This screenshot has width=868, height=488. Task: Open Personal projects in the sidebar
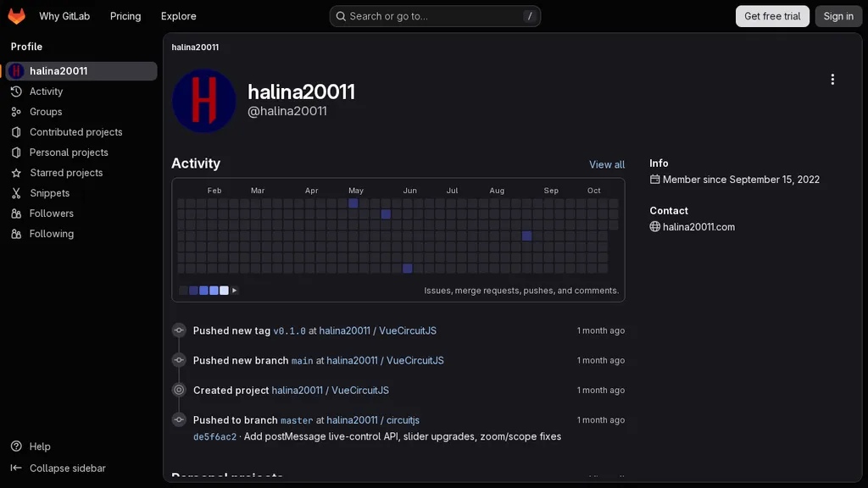81,152
